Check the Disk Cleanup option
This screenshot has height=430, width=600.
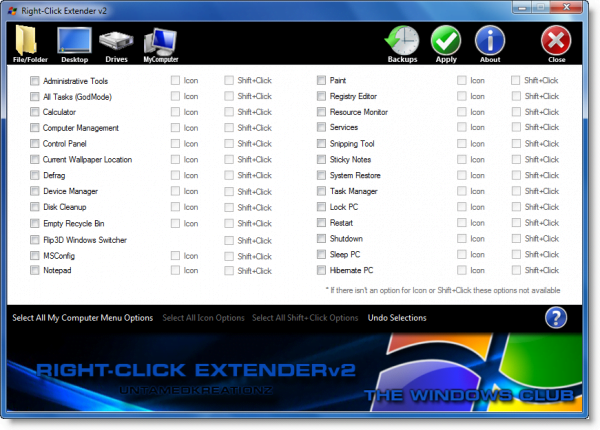click(35, 207)
